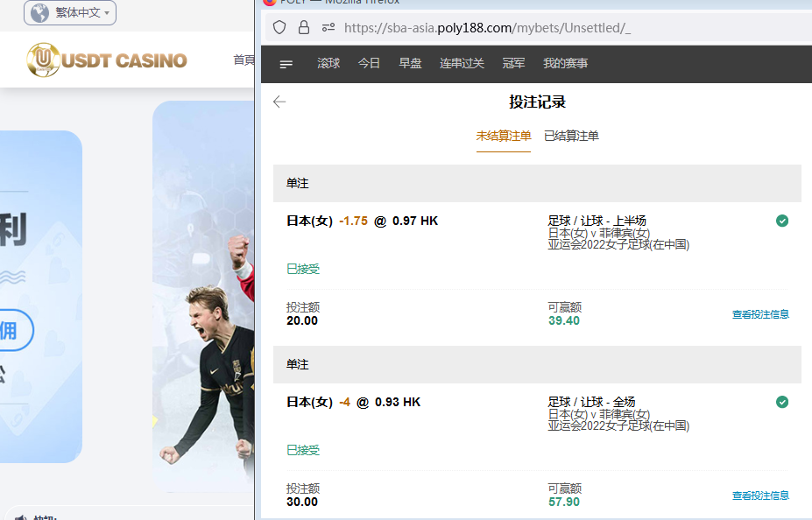The height and width of the screenshot is (520, 812).
Task: Click the 投注记录 page title
Action: click(537, 102)
